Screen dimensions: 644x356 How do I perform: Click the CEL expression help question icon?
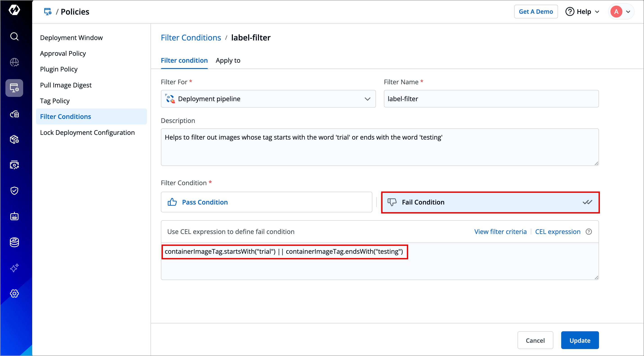pyautogui.click(x=588, y=232)
